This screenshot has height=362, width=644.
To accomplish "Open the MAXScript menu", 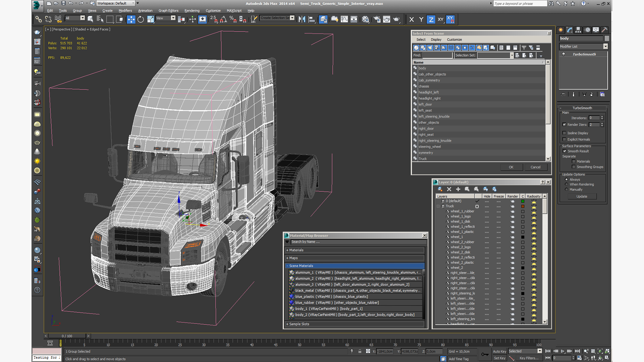I will pos(234,11).
